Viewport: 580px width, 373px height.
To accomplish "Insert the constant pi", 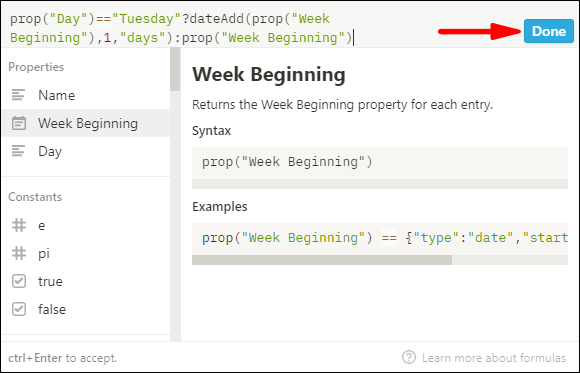I will [86, 253].
